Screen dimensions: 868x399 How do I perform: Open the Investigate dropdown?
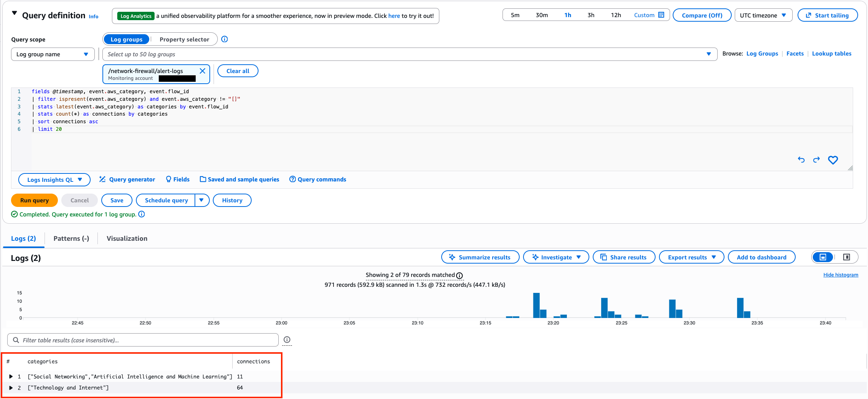(556, 257)
